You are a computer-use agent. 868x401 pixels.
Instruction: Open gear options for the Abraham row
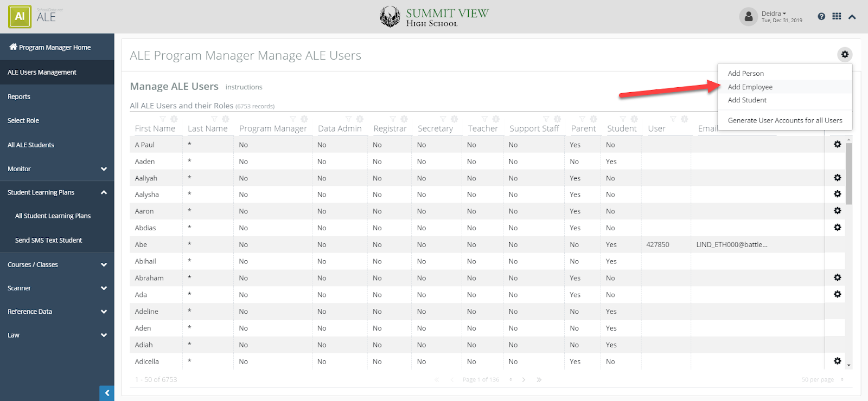click(x=838, y=277)
